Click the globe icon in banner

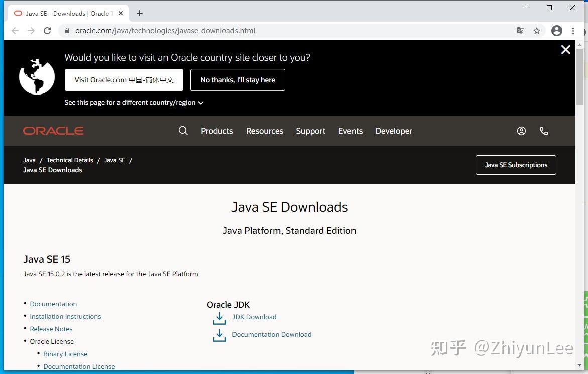pyautogui.click(x=37, y=76)
